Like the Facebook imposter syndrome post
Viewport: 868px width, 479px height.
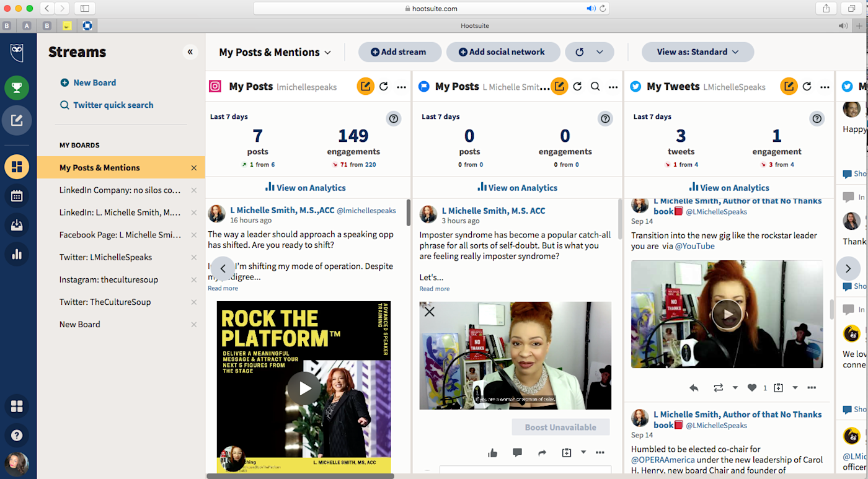(x=493, y=453)
